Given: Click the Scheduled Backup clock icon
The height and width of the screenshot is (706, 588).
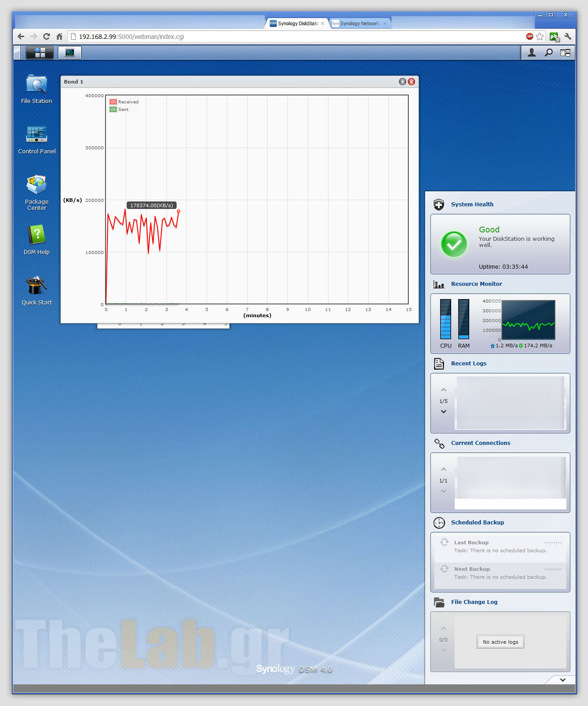Looking at the screenshot, I should point(439,523).
